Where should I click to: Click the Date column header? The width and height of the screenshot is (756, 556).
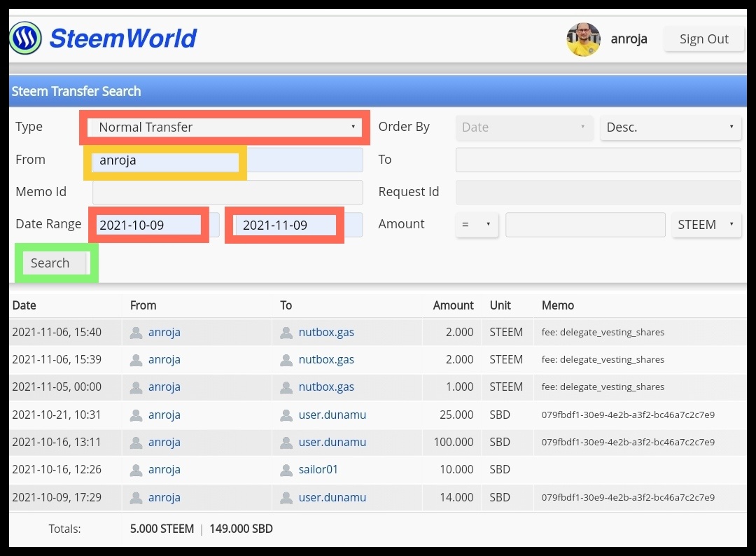pos(24,305)
